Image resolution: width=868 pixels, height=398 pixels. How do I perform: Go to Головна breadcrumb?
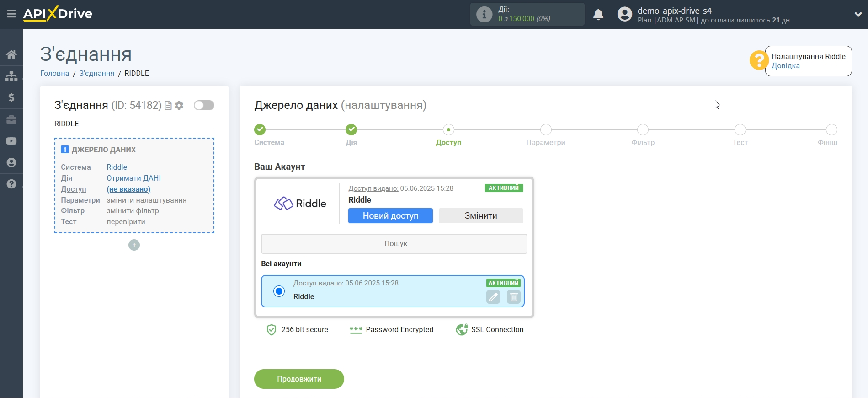click(55, 73)
